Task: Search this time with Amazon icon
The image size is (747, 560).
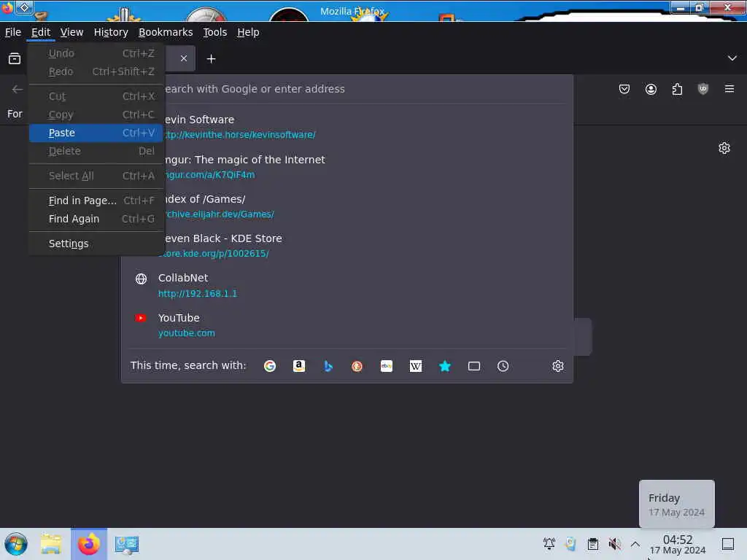Action: click(x=298, y=366)
